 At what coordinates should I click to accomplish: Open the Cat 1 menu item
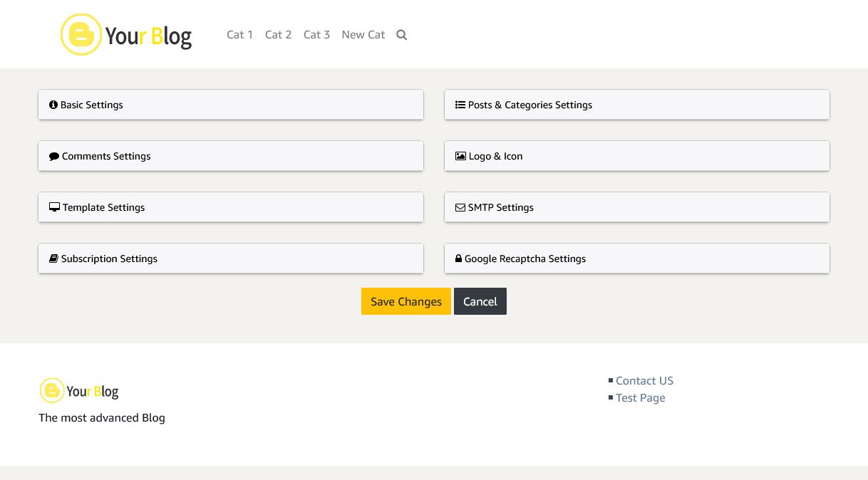[x=239, y=35]
